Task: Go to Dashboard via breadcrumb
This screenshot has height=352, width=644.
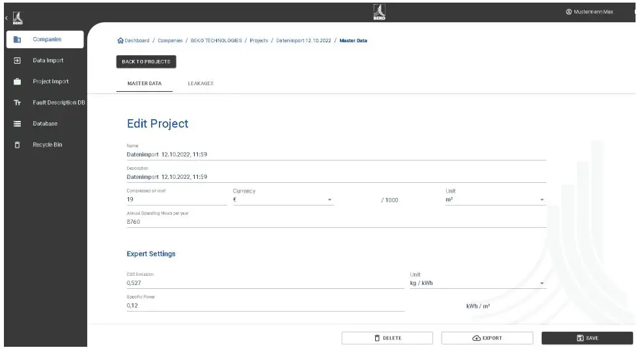Action: tap(137, 40)
